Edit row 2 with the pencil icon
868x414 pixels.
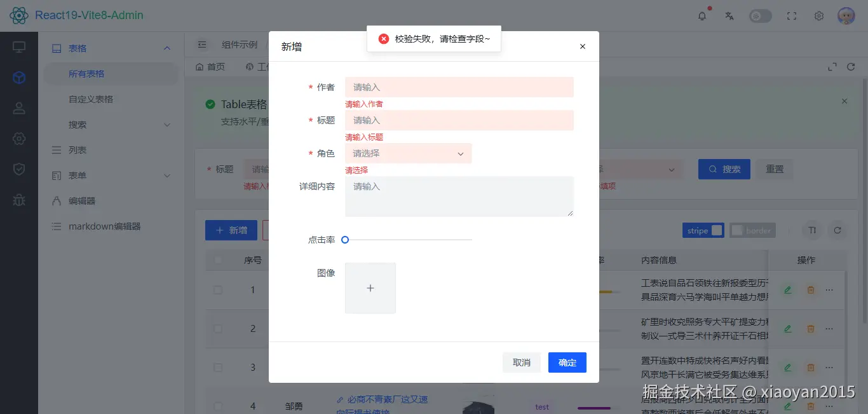point(788,329)
